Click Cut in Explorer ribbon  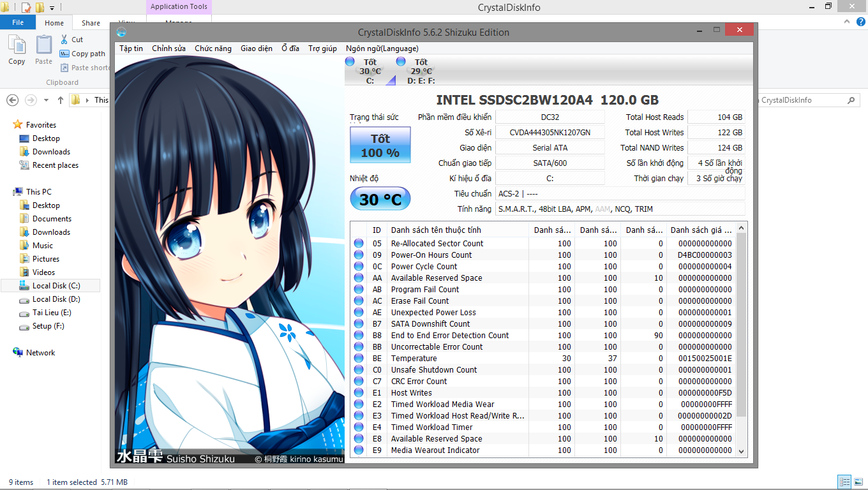[71, 40]
